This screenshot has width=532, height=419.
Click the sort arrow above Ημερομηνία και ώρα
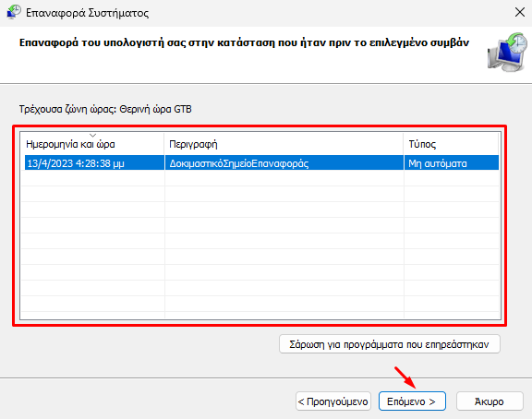tap(92, 136)
